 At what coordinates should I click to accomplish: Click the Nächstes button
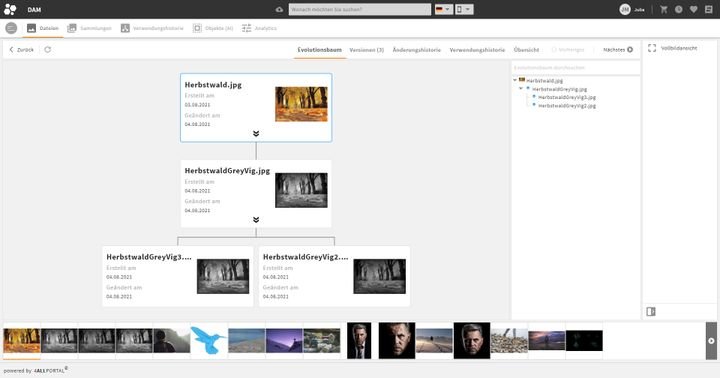pos(618,49)
